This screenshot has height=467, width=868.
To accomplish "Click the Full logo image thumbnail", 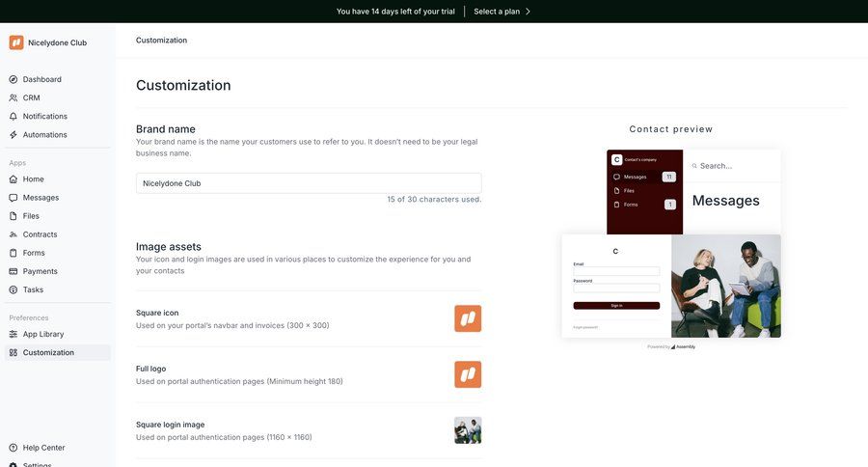I will (468, 374).
